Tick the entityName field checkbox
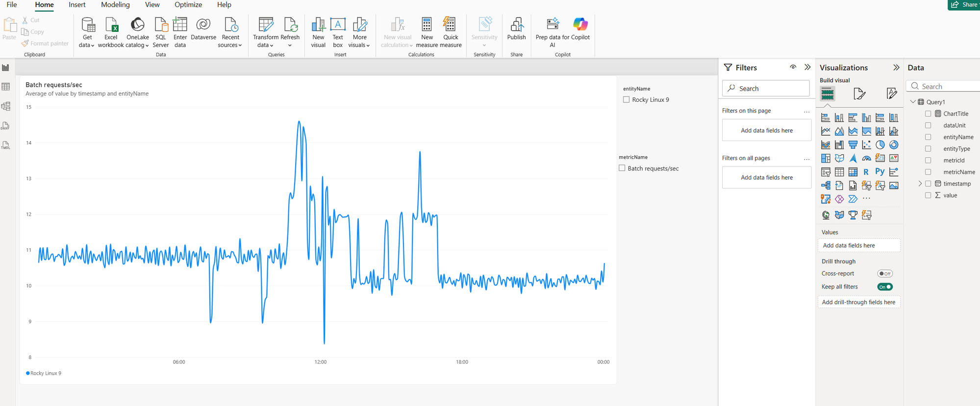 click(x=928, y=137)
